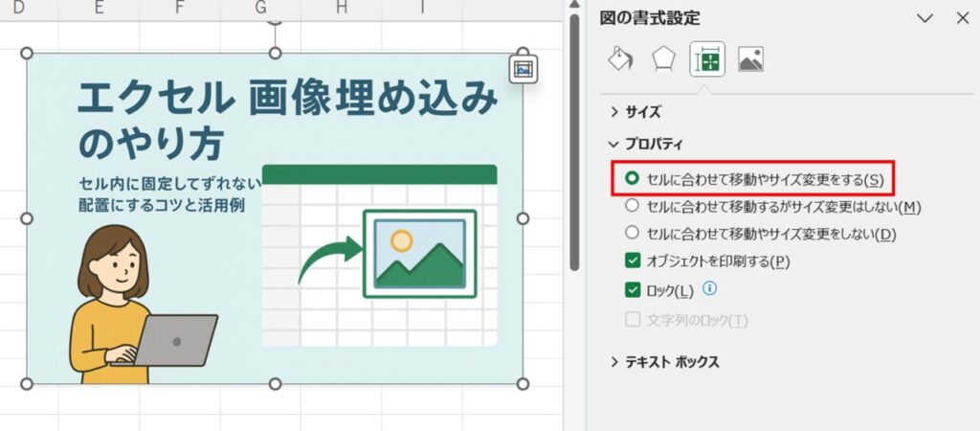Select column G header
The height and width of the screenshot is (431, 980).
coord(260,7)
